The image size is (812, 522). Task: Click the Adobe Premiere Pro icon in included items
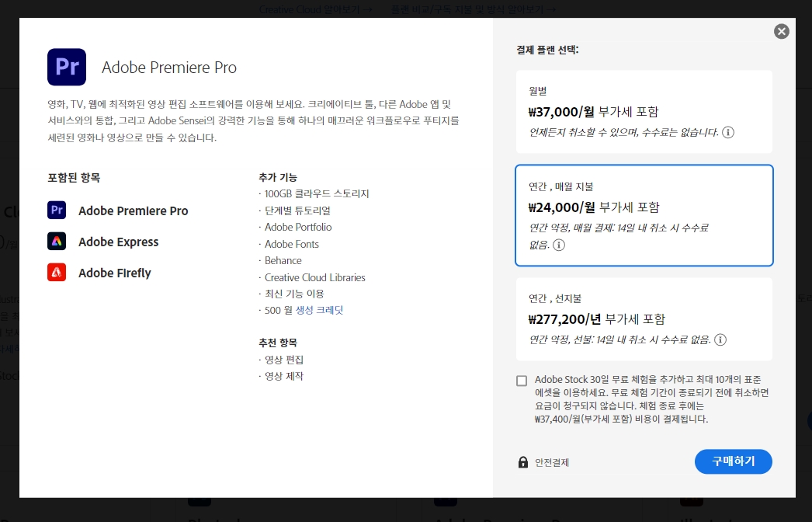[x=57, y=210]
